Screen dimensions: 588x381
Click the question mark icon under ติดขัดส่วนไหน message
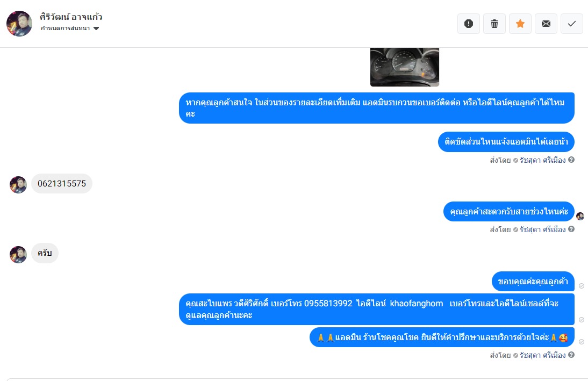point(571,160)
